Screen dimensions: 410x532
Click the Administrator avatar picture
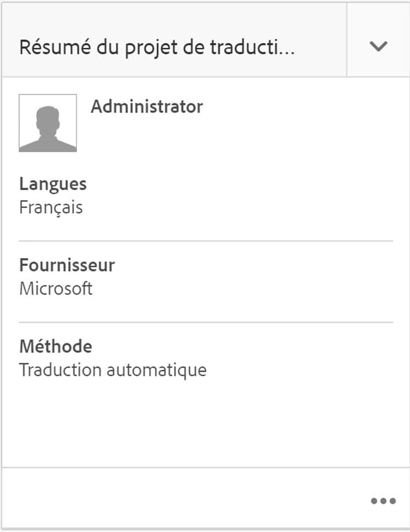(48, 123)
